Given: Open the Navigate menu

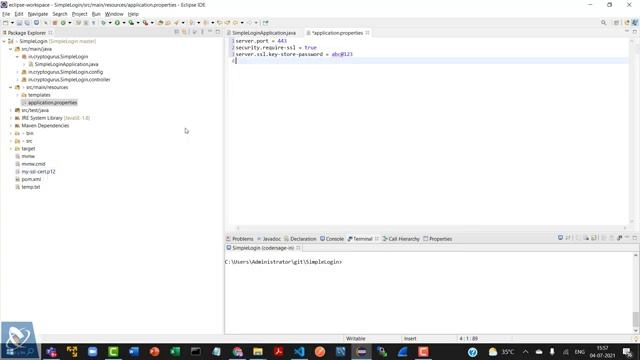Looking at the screenshot, I should [38, 14].
